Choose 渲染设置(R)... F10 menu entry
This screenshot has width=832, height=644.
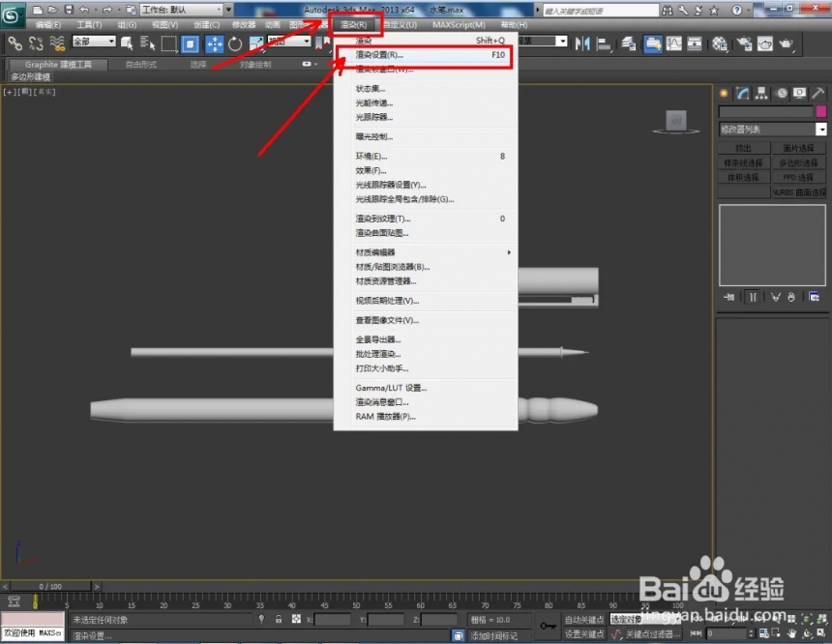coord(425,55)
